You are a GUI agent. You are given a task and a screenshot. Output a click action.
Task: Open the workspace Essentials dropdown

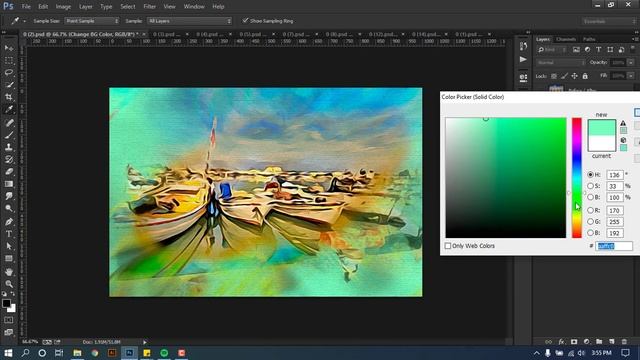point(609,21)
